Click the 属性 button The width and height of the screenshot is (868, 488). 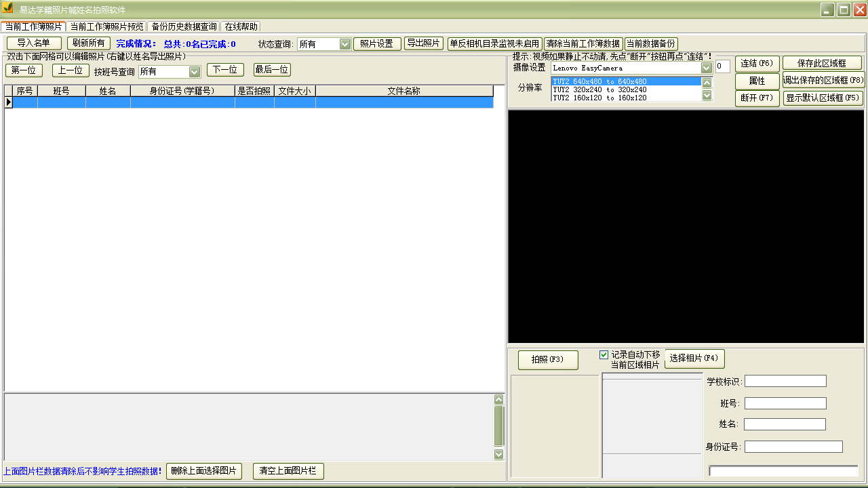point(757,81)
